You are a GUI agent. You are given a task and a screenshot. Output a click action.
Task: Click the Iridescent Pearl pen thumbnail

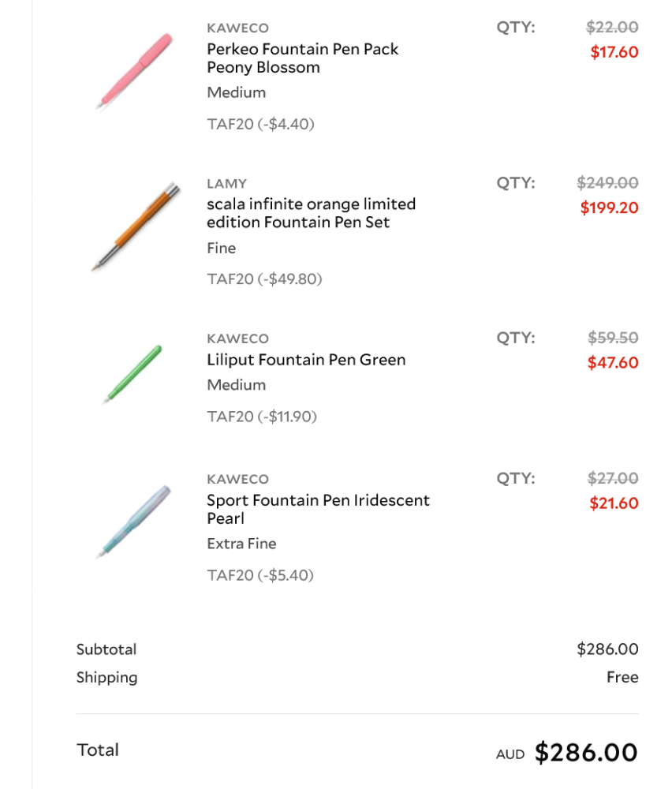click(x=134, y=517)
